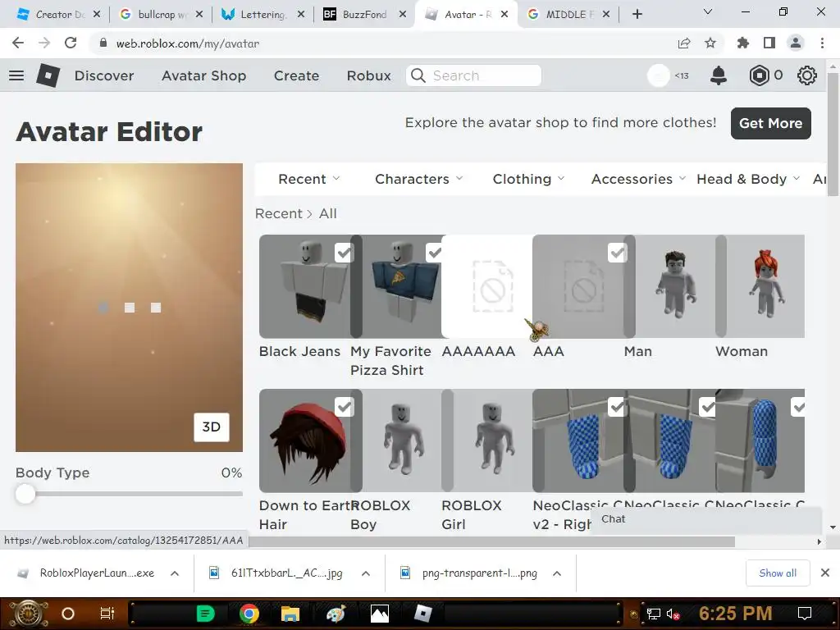Toggle the AAA item equipped checkmark
Viewport: 840px width, 630px height.
pos(617,253)
